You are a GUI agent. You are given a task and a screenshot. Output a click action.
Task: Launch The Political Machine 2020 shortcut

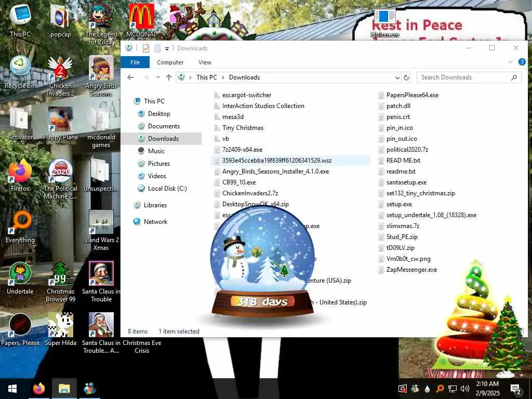60,179
